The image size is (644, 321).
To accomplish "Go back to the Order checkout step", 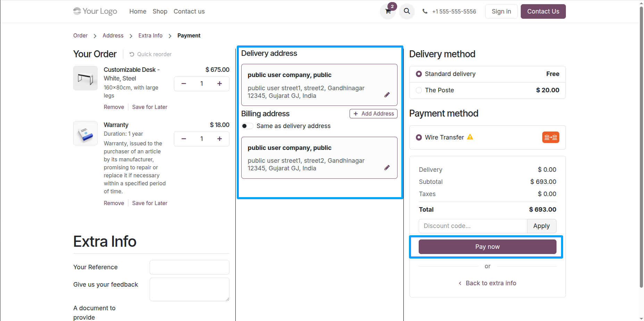I will (x=80, y=35).
